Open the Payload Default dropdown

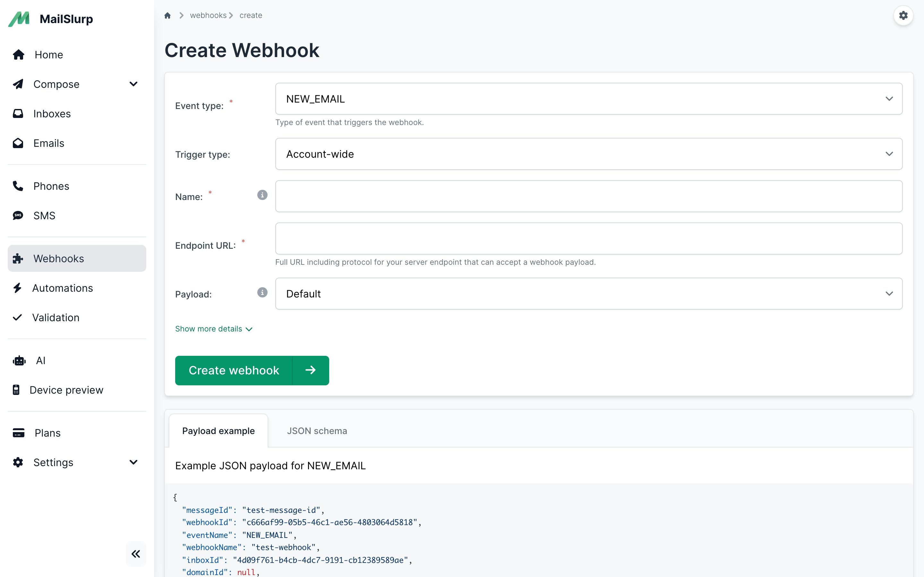pos(588,293)
